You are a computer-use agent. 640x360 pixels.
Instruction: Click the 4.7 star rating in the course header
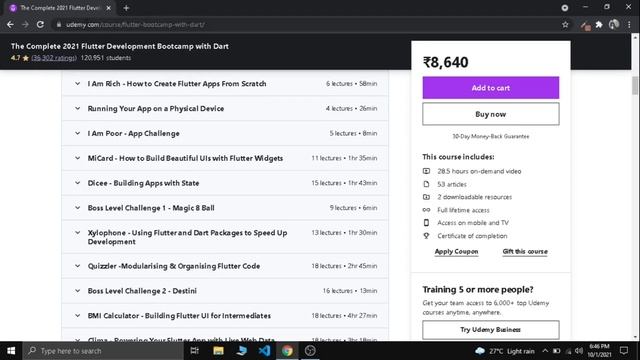click(x=20, y=58)
